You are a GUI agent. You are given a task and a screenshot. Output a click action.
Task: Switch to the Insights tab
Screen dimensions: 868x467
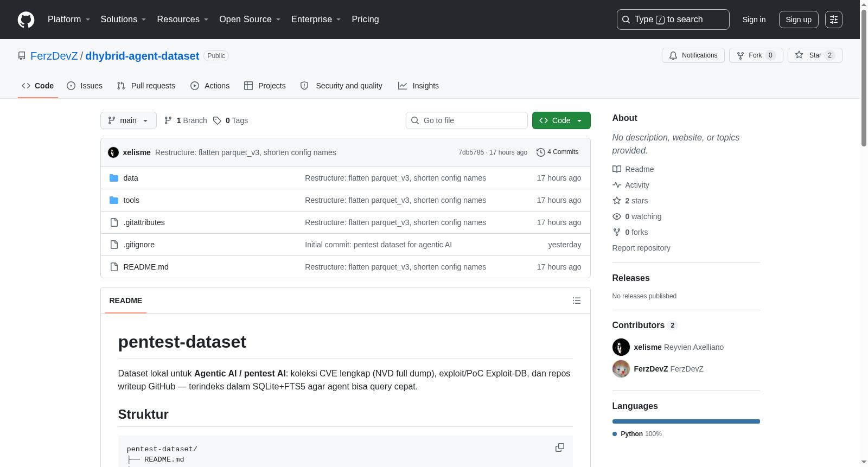pos(418,86)
